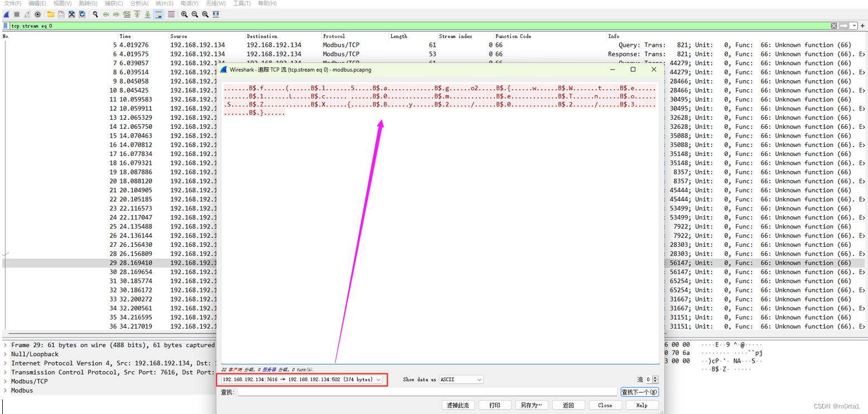Click the 打印 button
This screenshot has width=868, height=414.
494,405
